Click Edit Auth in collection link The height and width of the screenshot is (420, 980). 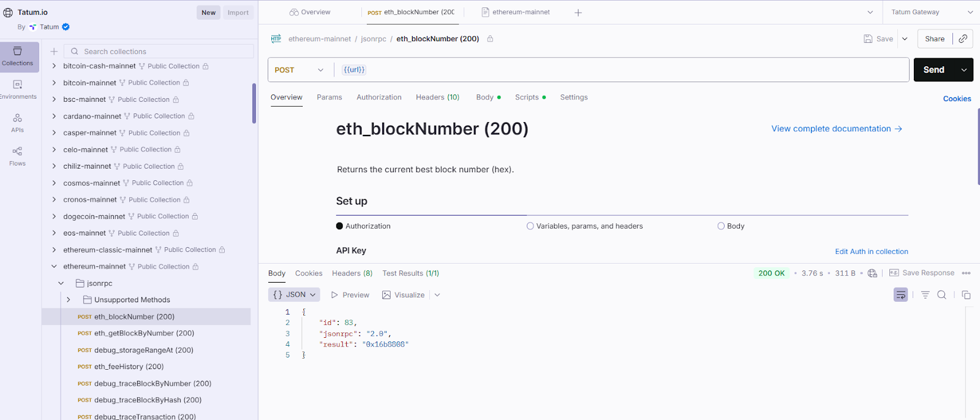coord(872,251)
